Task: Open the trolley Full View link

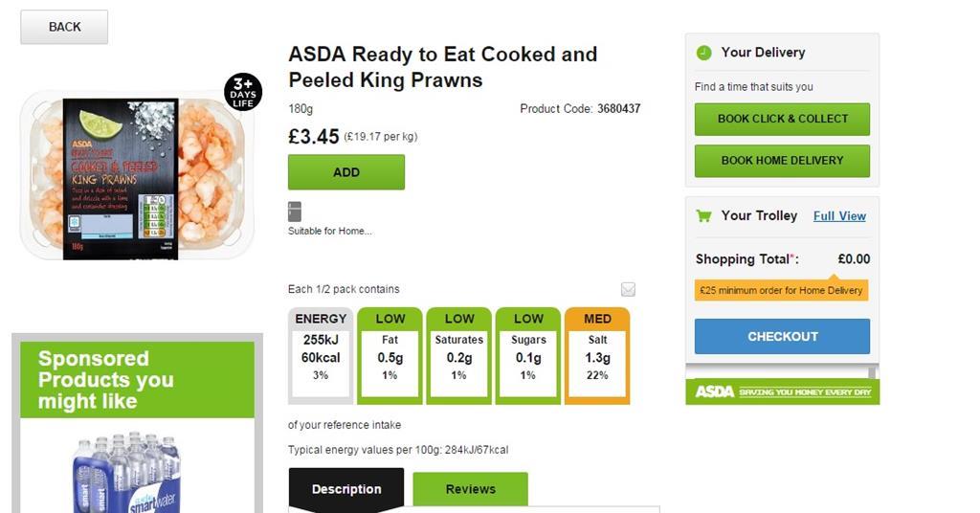Action: [x=839, y=216]
